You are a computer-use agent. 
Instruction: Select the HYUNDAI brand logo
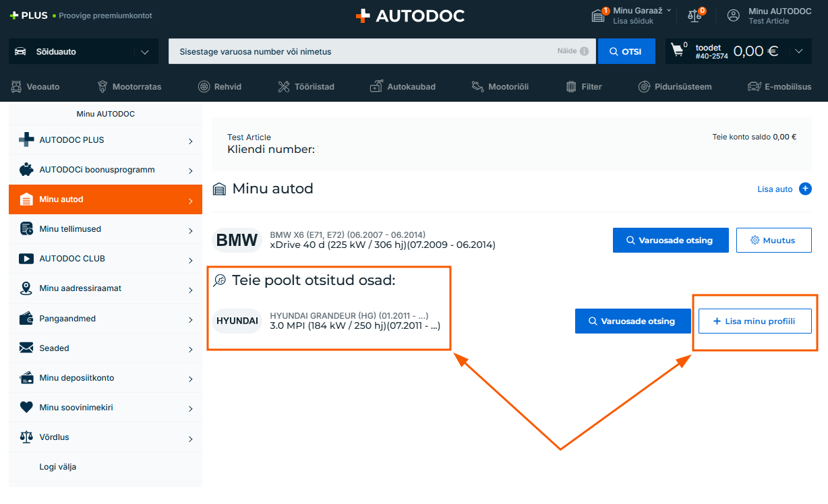[237, 321]
